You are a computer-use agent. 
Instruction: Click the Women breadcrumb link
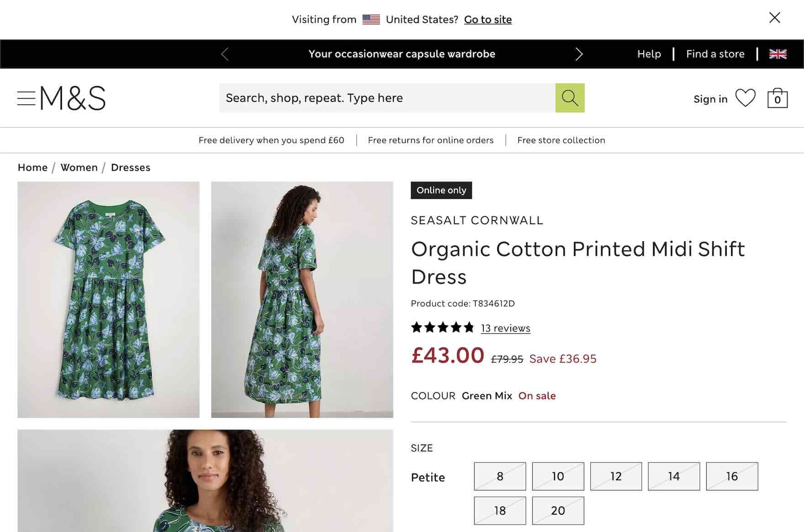point(79,168)
